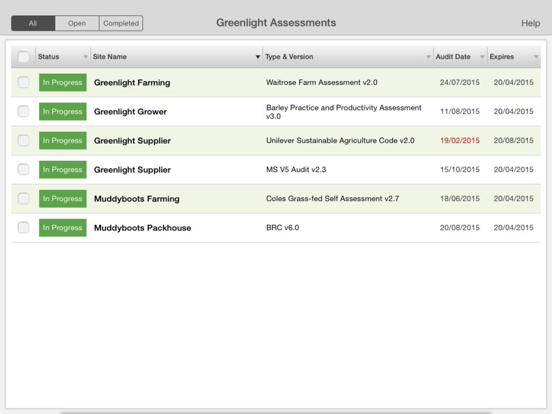Tick the select-all checkbox in table header
This screenshot has width=552, height=414.
(x=24, y=57)
